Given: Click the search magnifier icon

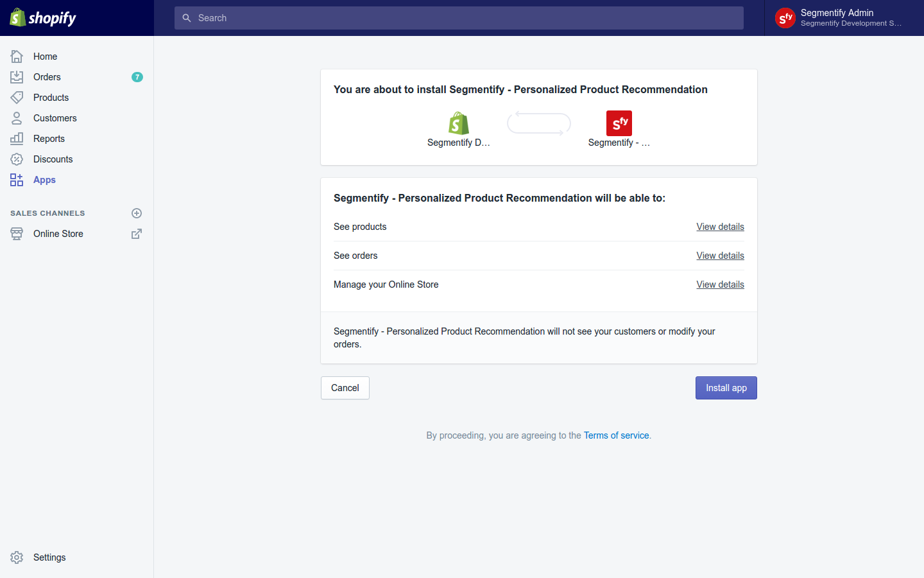Looking at the screenshot, I should point(187,18).
